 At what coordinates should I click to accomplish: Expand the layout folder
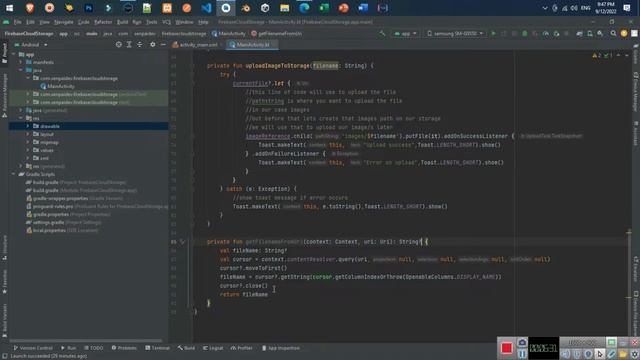click(28, 134)
